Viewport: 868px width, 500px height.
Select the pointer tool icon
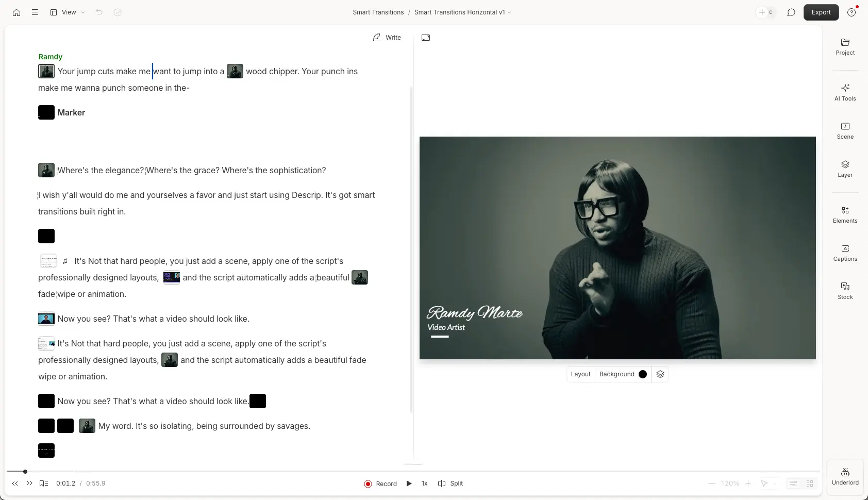coord(764,484)
